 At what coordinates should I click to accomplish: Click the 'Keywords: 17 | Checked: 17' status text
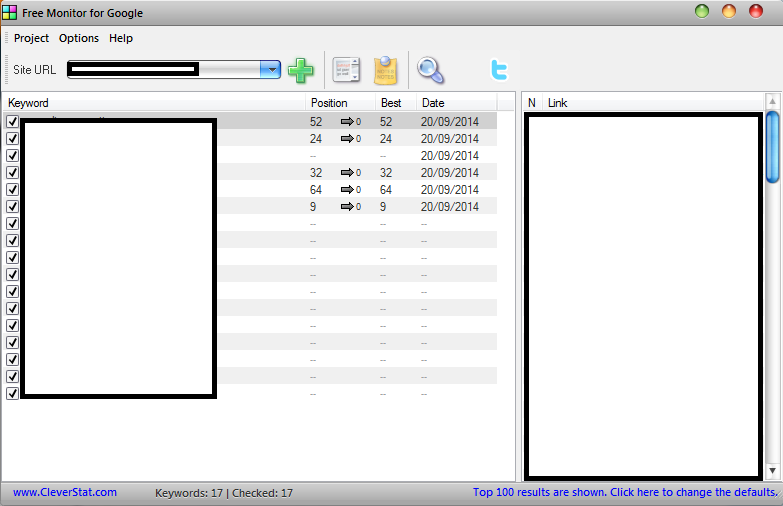(224, 493)
